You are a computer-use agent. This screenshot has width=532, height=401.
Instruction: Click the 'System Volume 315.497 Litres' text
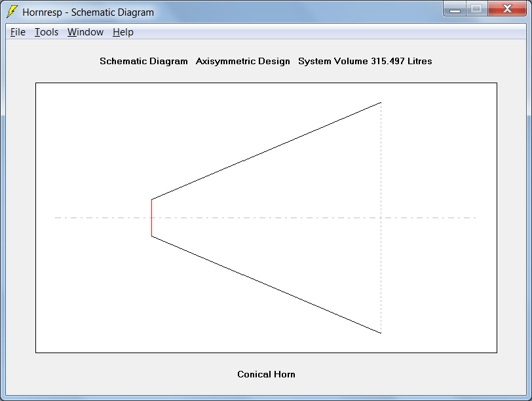(365, 61)
